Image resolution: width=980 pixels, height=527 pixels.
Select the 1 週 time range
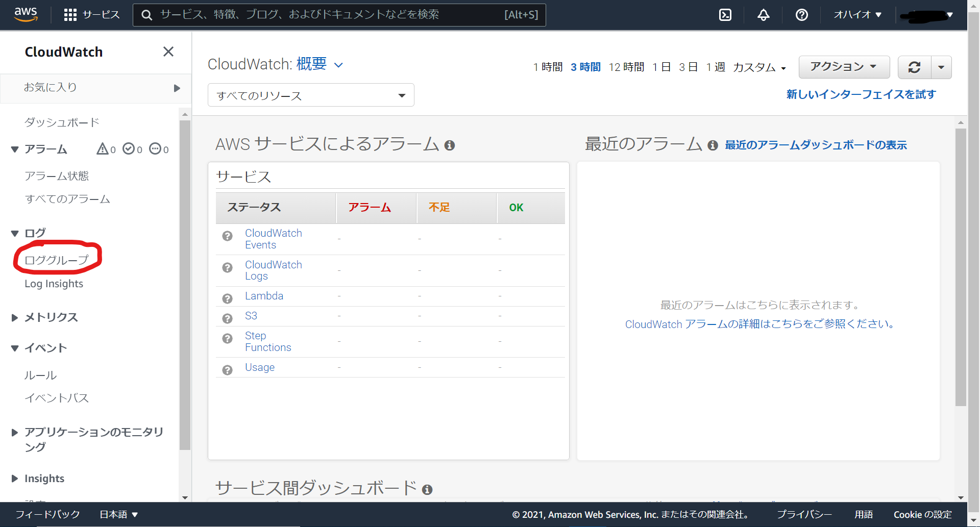(716, 67)
